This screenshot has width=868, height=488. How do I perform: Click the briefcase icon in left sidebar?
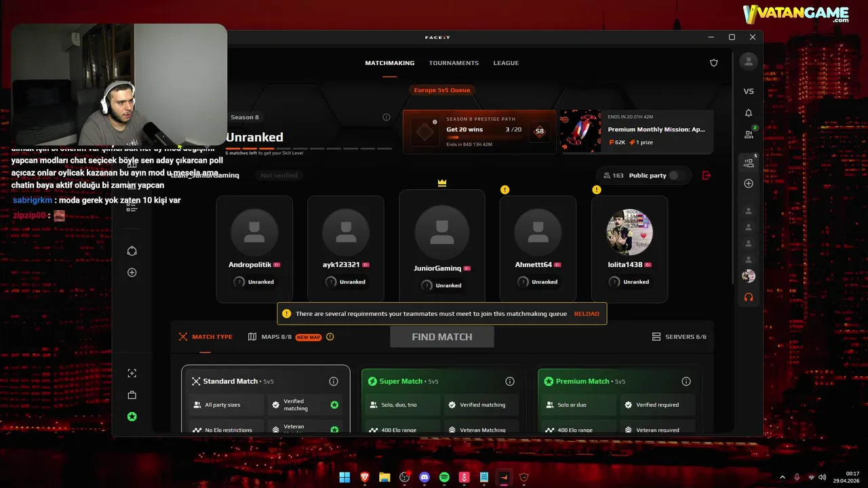(132, 395)
